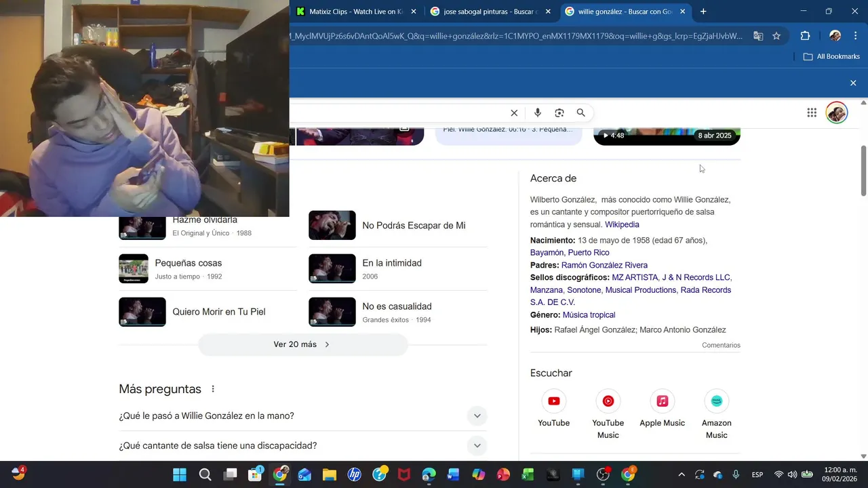This screenshot has height=488, width=868.
Task: Send feedback via the Comentarios link
Action: tap(721, 346)
